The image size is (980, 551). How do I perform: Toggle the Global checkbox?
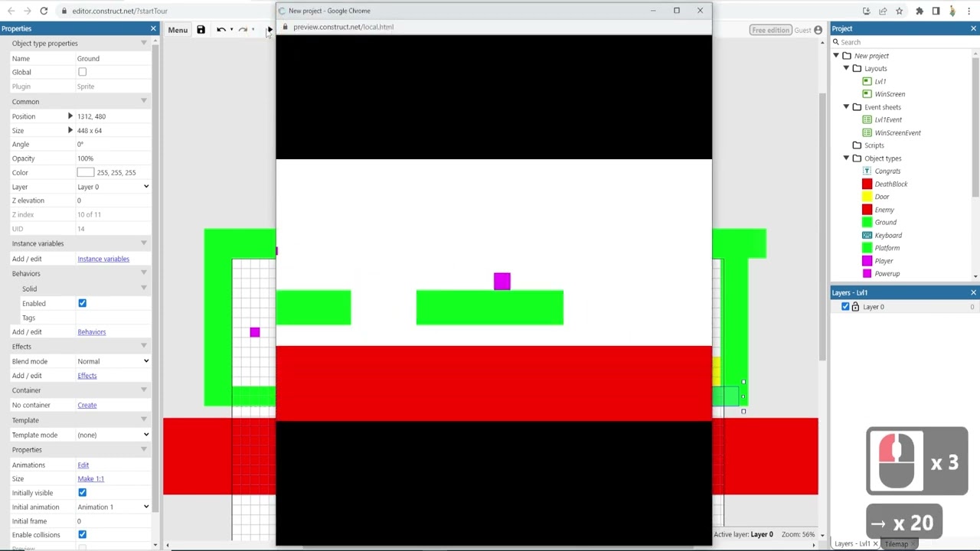[82, 72]
